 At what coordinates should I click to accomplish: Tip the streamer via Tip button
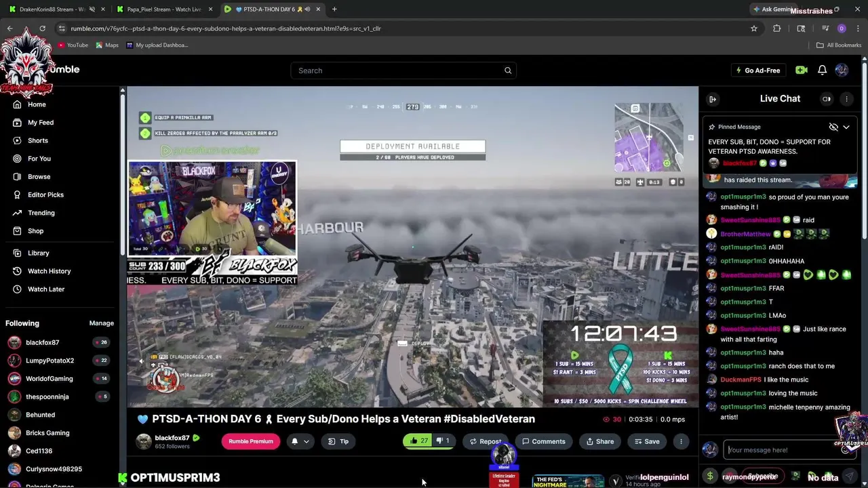338,441
